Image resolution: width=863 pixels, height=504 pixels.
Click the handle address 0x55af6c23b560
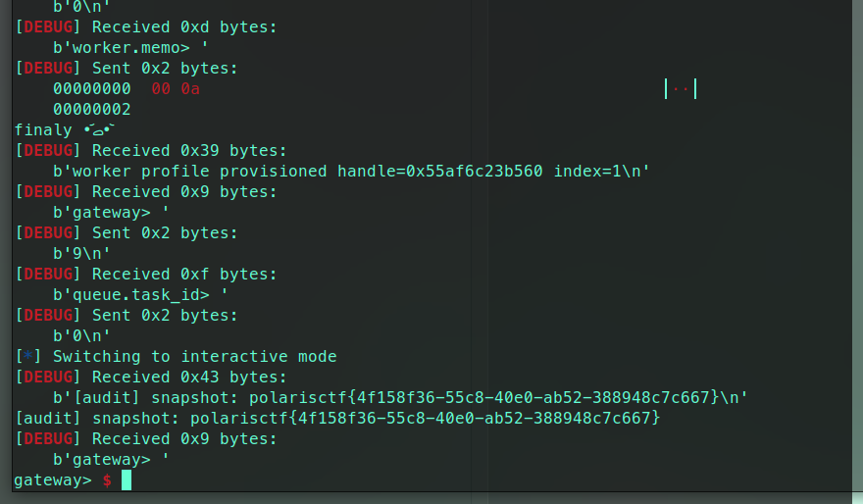point(474,172)
